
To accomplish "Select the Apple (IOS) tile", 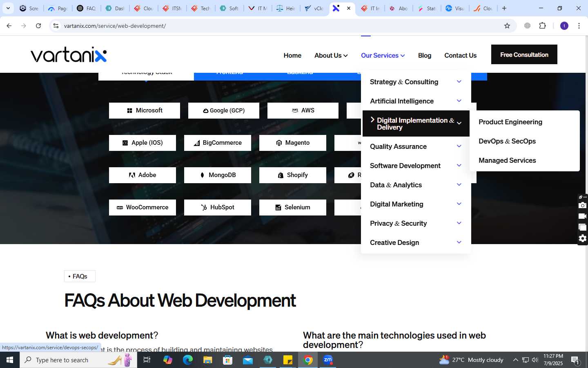I will click(143, 143).
